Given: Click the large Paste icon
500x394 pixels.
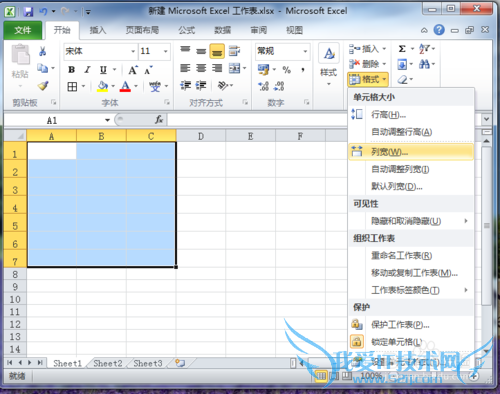Looking at the screenshot, I should pyautogui.click(x=20, y=54).
